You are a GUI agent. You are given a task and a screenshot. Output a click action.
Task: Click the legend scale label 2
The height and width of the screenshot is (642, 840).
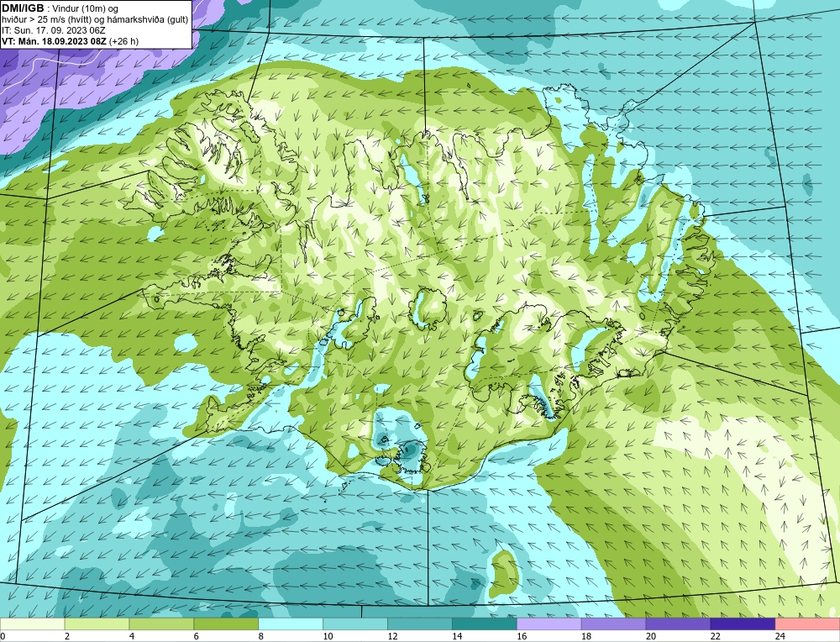(x=67, y=636)
